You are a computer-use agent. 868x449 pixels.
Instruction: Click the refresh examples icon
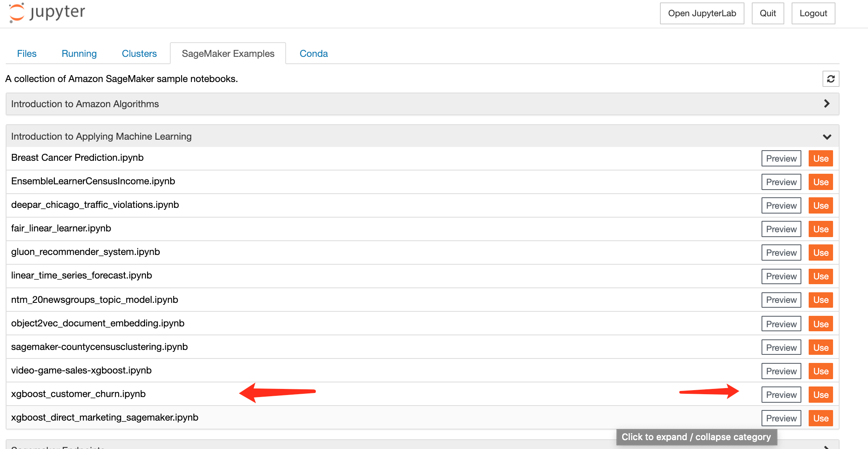pos(831,79)
